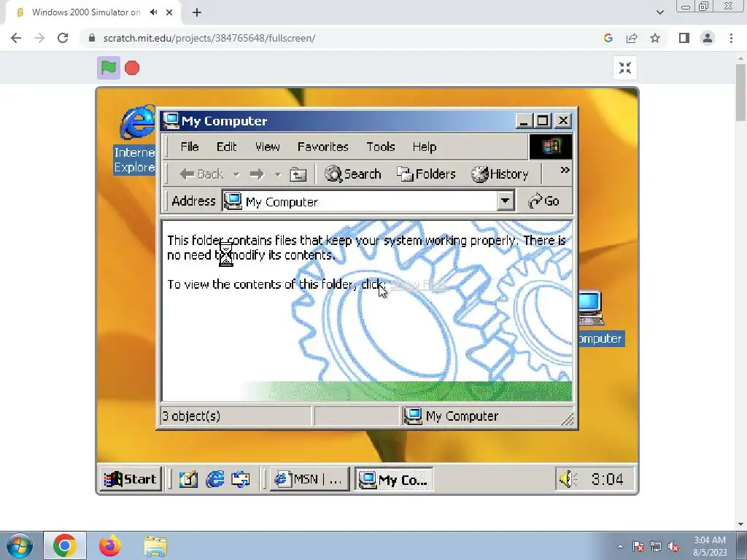Viewport: 747px width, 560px height.
Task: Go back in Chrome
Action: click(16, 38)
